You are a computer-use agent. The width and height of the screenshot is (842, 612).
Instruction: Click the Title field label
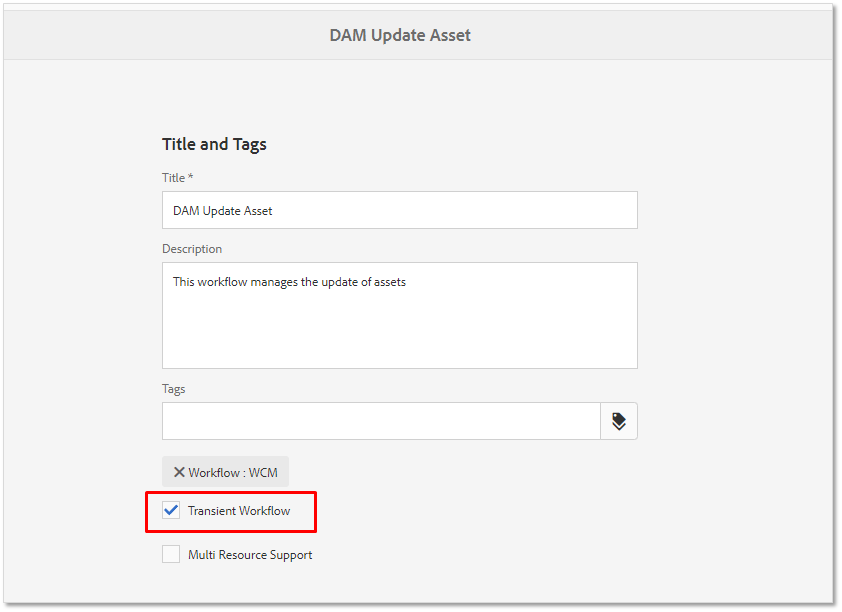[x=177, y=178]
